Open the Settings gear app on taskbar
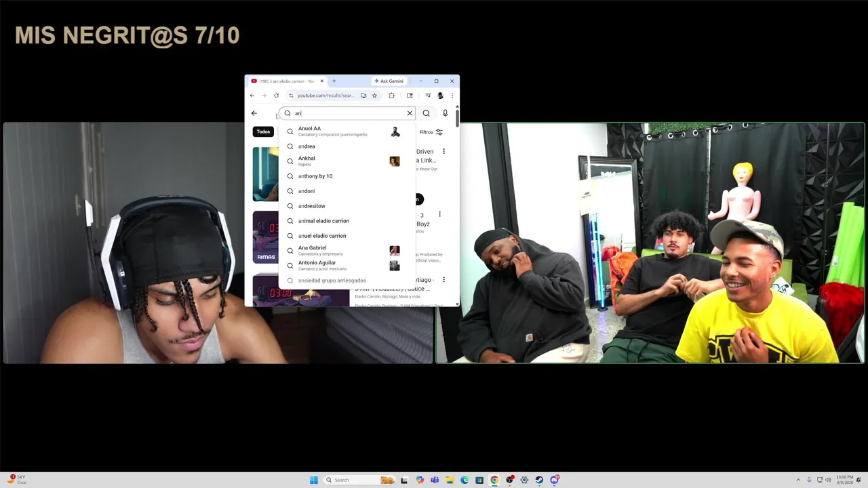The image size is (868, 488). (x=524, y=480)
